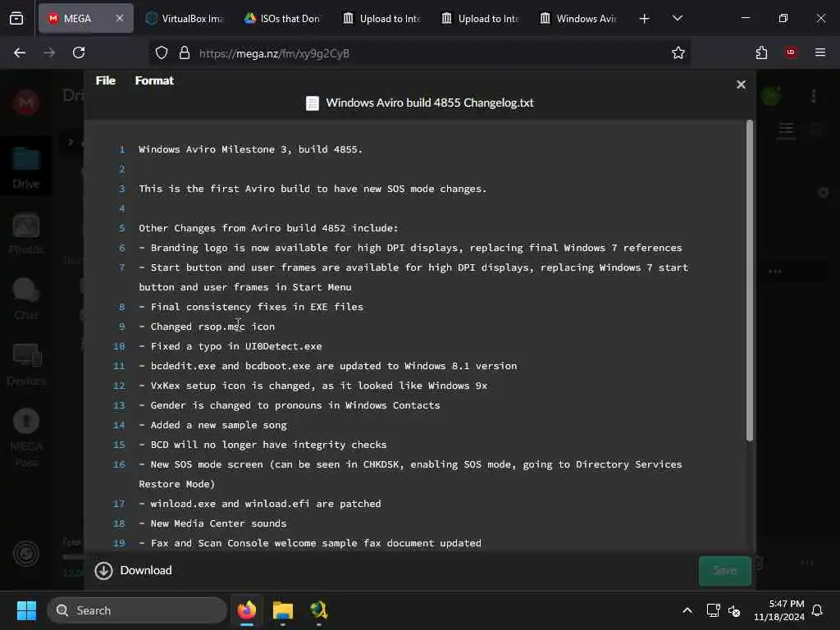The width and height of the screenshot is (840, 630).
Task: Open the third pinned taskbar app
Action: point(319,610)
